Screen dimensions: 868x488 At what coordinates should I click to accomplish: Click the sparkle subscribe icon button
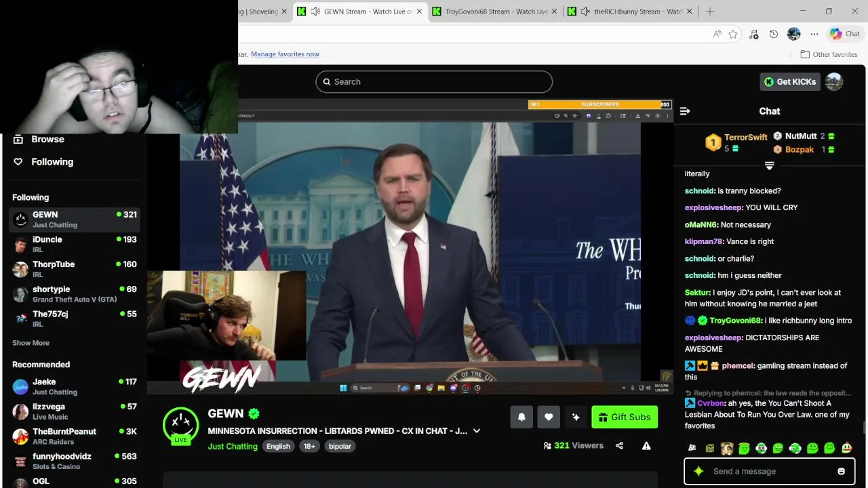[576, 417]
